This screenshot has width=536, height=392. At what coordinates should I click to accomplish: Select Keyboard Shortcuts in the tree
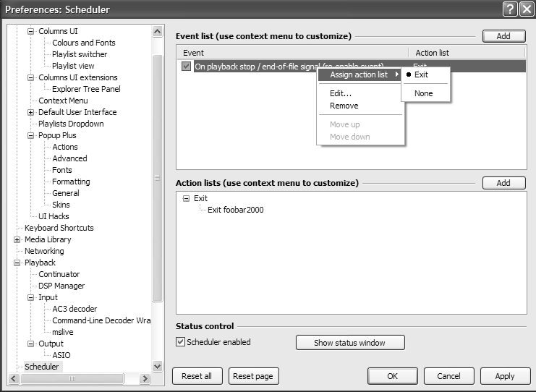pos(59,228)
